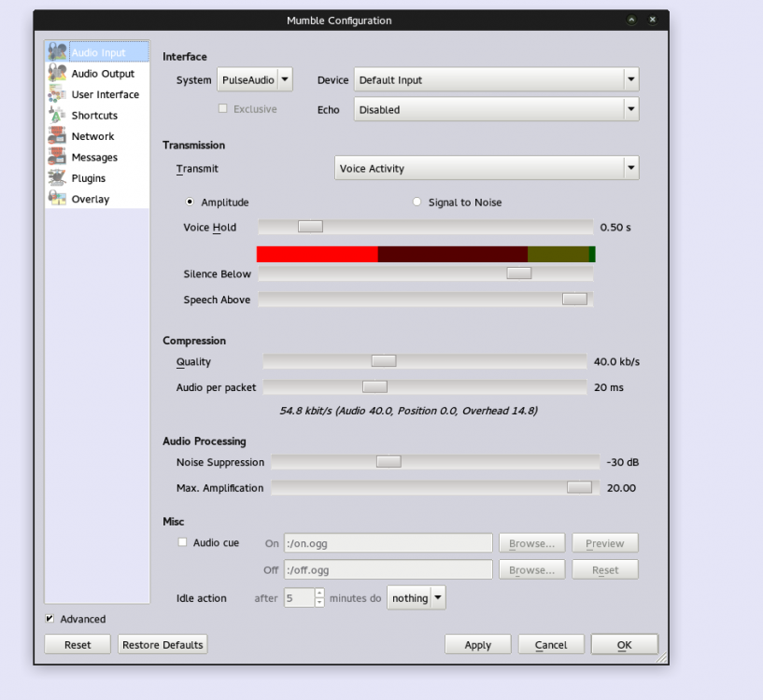Adjust the Quality compression slider

(382, 361)
